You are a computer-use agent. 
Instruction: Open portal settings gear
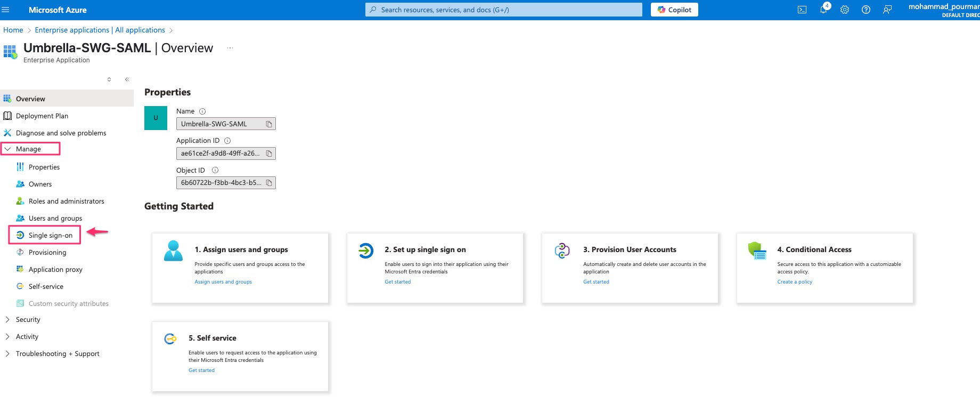coord(845,10)
